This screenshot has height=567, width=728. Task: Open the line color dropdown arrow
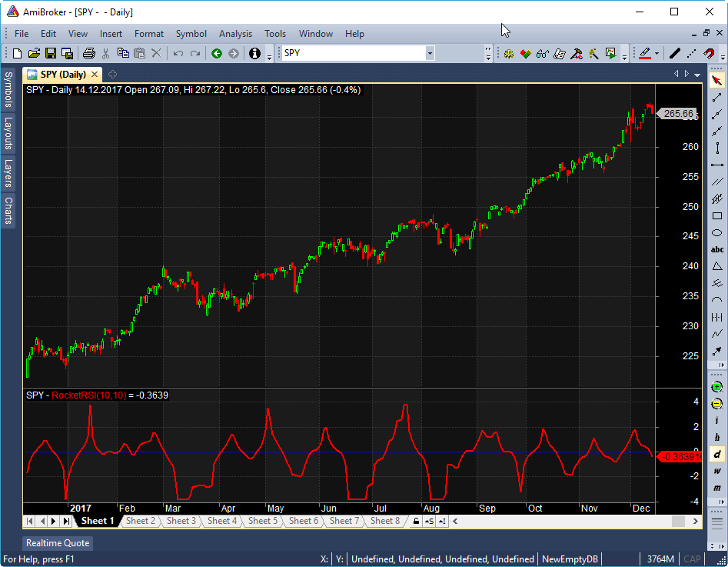point(657,53)
